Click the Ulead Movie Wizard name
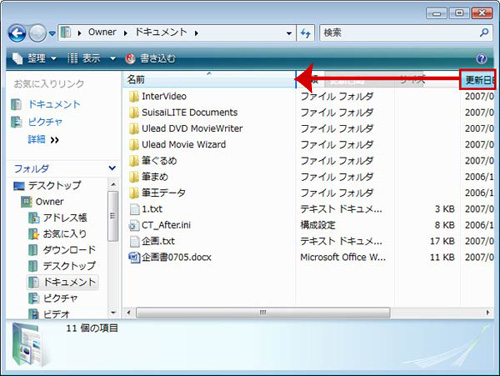 coord(184,144)
